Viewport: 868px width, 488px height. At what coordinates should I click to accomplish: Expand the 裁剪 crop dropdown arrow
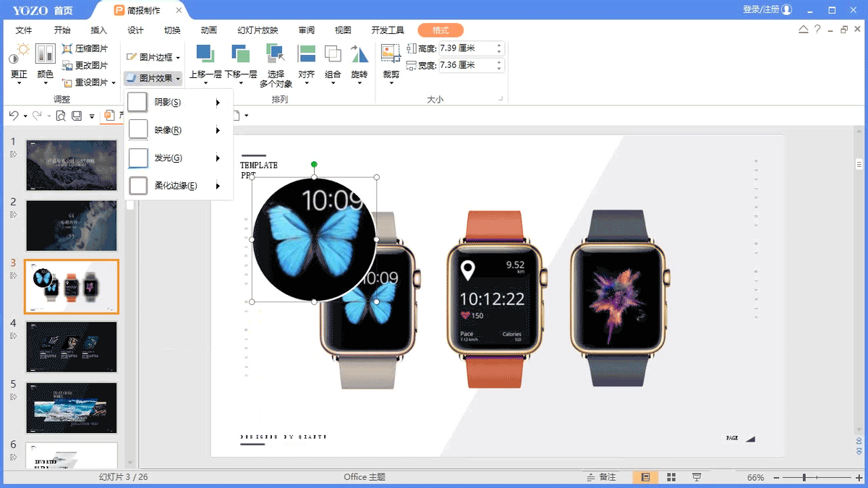(x=391, y=83)
